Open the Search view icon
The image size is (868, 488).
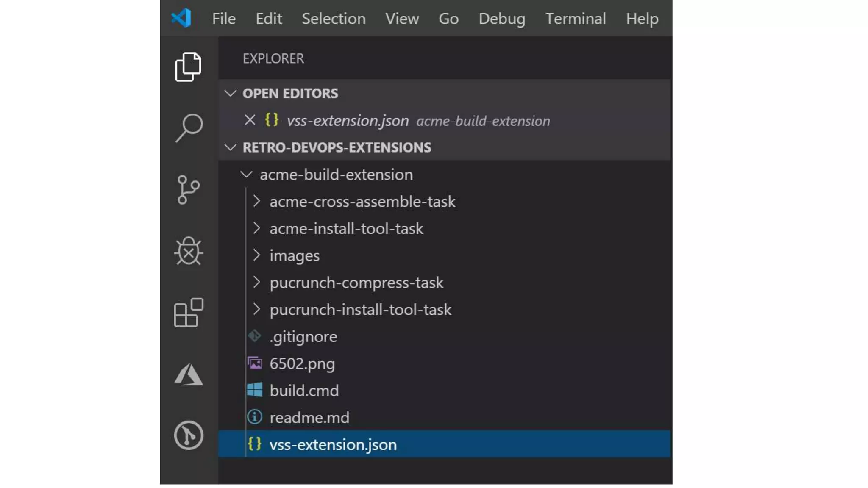click(x=188, y=128)
